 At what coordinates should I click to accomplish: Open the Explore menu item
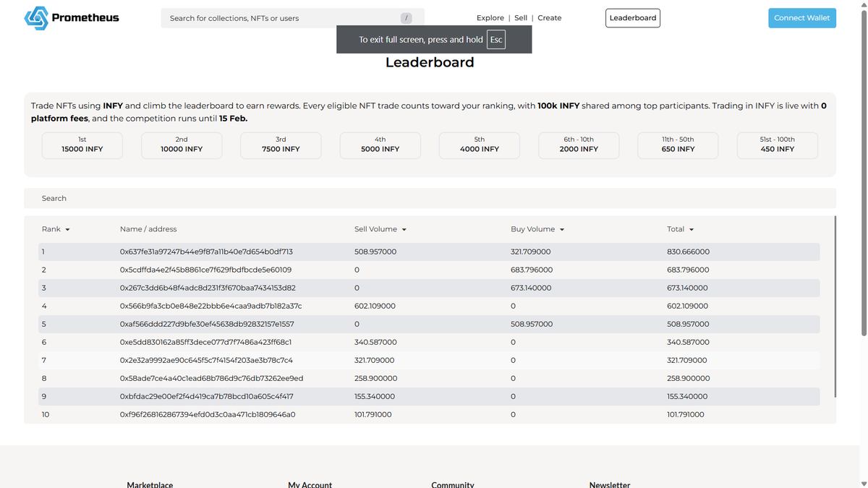click(x=490, y=18)
